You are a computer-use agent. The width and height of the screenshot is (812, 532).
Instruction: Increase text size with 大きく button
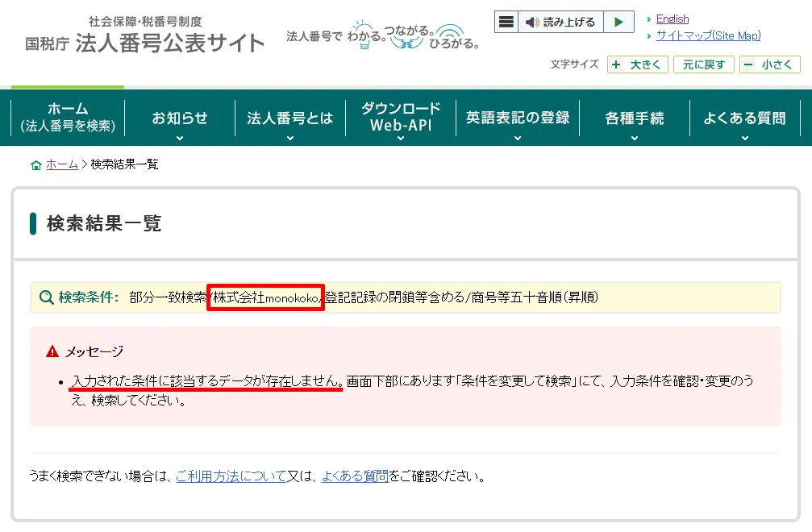click(638, 64)
